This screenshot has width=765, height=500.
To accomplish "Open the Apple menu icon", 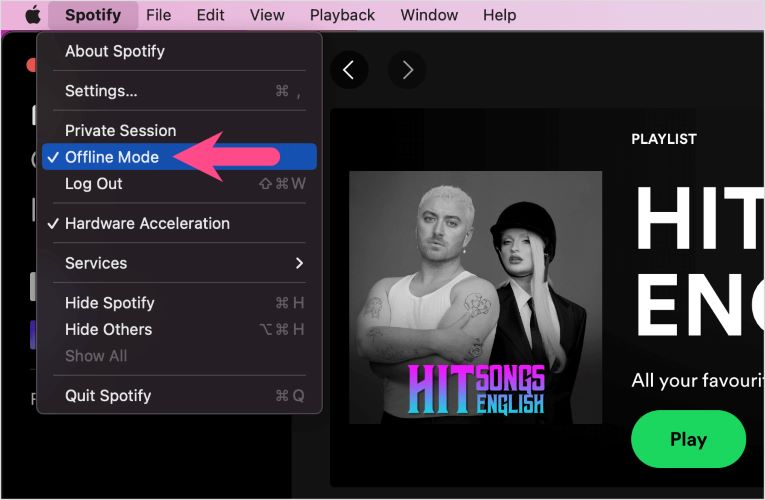I will point(33,15).
